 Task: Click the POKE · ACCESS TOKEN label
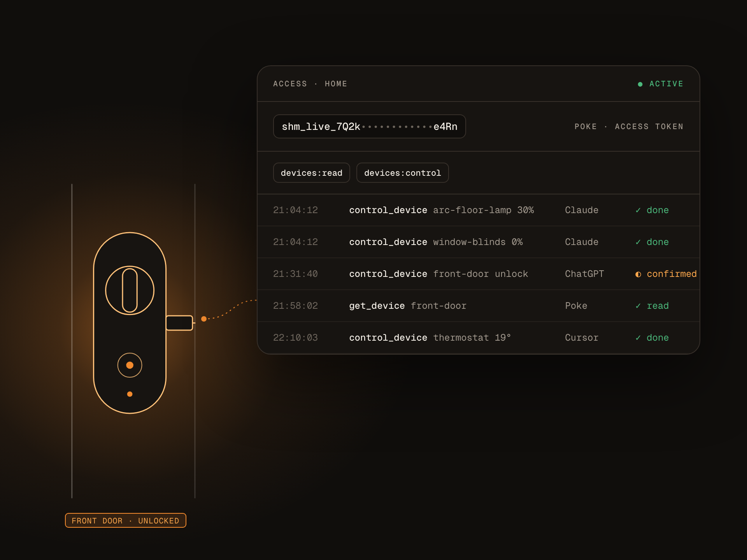coord(629,127)
